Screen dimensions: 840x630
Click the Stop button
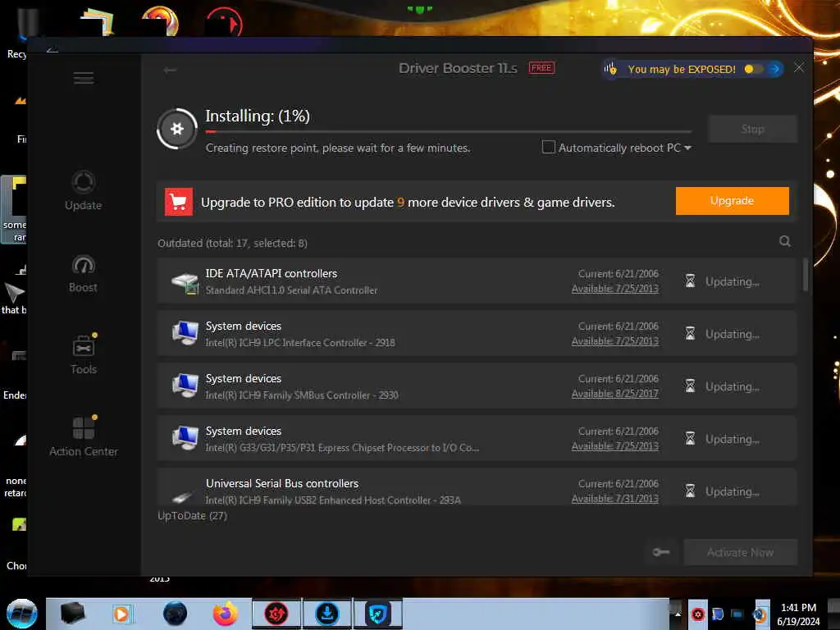tap(752, 129)
